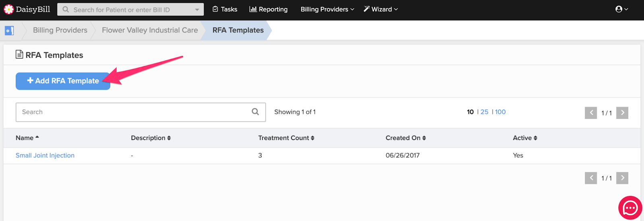Sort the table by Treatment Count
The image size is (644, 221).
point(286,138)
